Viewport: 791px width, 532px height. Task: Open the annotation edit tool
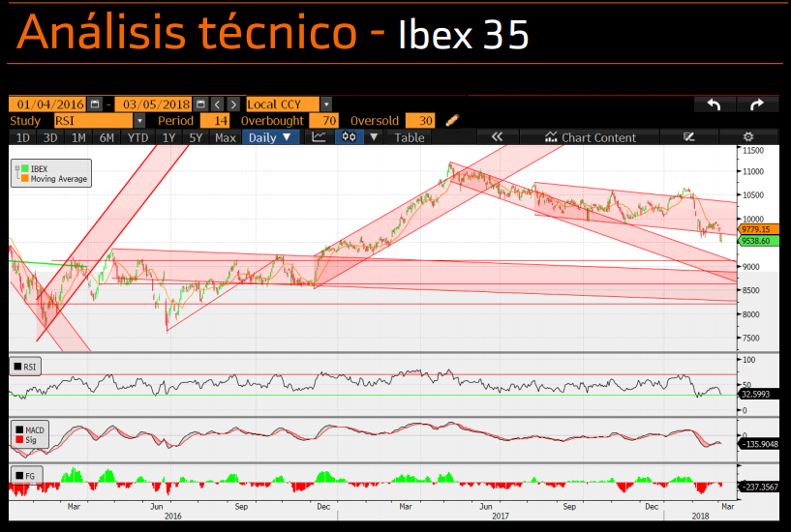tap(688, 137)
